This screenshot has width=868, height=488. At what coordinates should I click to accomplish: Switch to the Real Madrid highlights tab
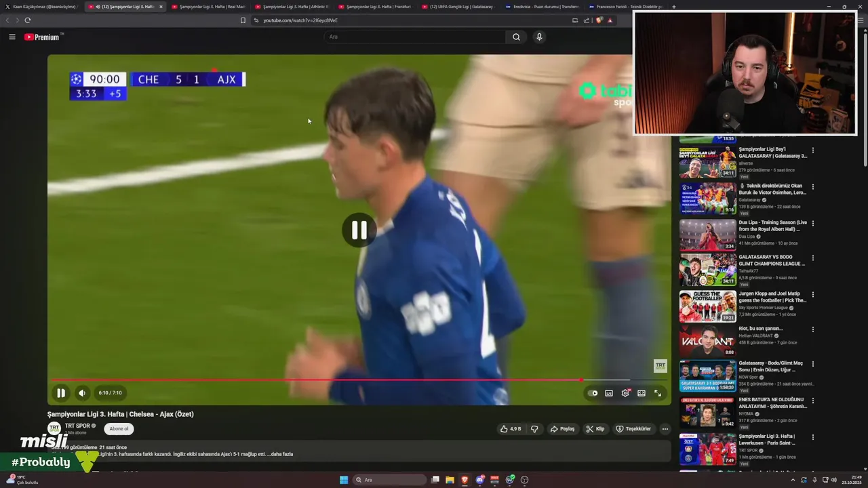point(208,7)
